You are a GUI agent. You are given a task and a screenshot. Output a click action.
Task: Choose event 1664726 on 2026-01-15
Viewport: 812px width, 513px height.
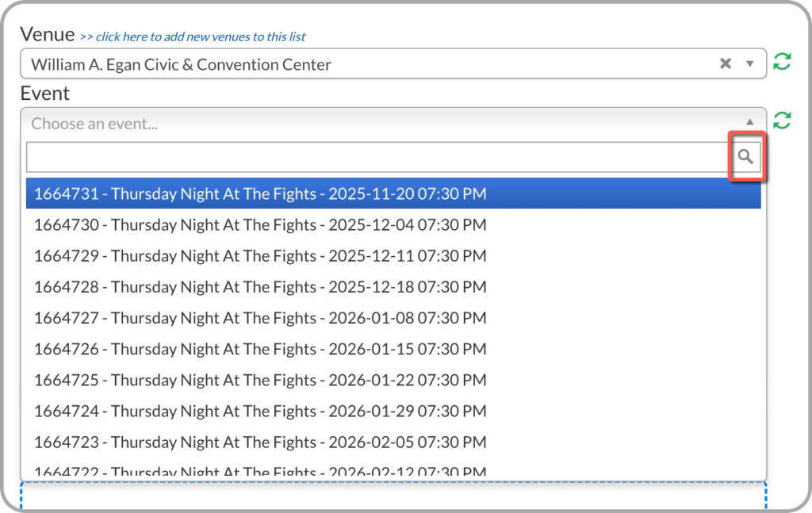(x=260, y=349)
